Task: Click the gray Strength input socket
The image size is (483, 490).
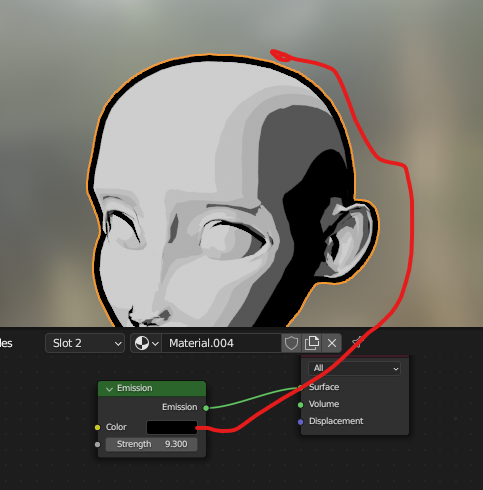Action: pos(97,444)
